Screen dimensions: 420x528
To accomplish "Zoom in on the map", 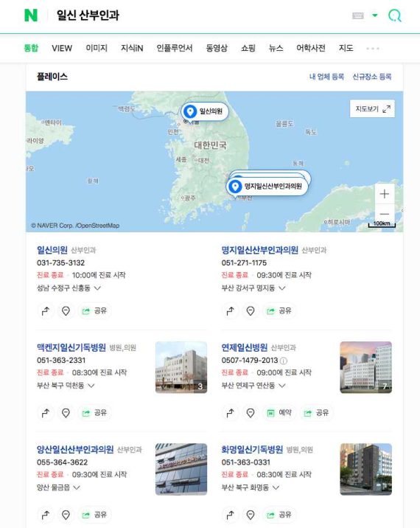I will (x=385, y=194).
